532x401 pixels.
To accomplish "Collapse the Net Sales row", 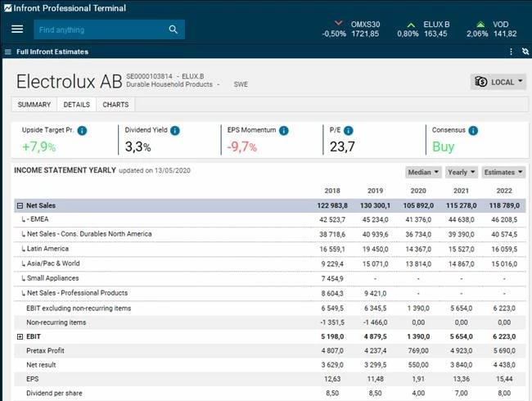I will click(x=20, y=205).
